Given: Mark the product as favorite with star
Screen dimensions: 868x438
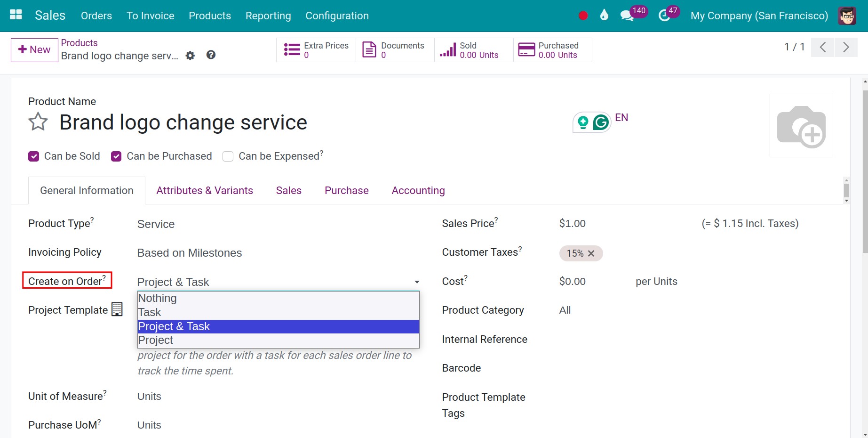Looking at the screenshot, I should (38, 122).
